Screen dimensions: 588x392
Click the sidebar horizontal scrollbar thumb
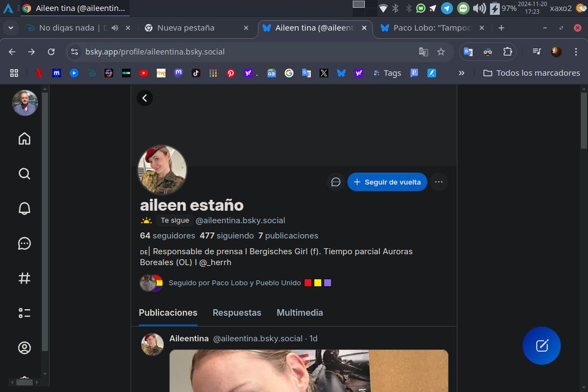tap(24, 382)
